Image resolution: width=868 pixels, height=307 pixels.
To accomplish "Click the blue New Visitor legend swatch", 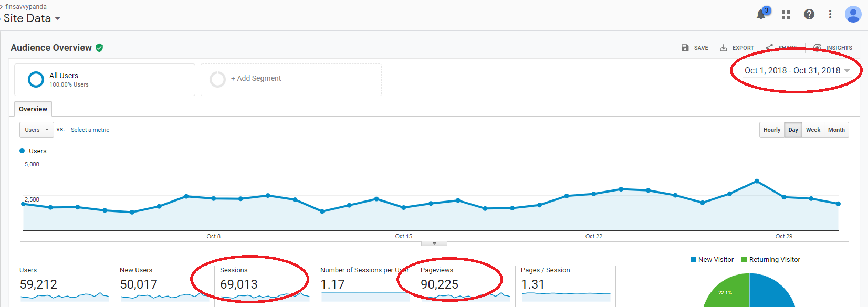I will pyautogui.click(x=693, y=259).
